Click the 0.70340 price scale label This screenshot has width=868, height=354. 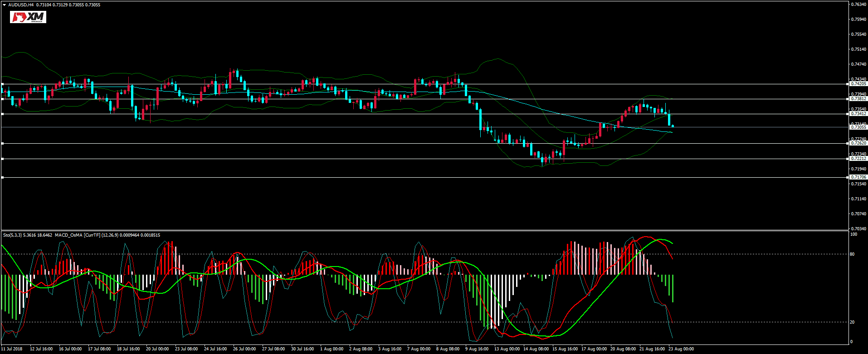[x=859, y=228]
